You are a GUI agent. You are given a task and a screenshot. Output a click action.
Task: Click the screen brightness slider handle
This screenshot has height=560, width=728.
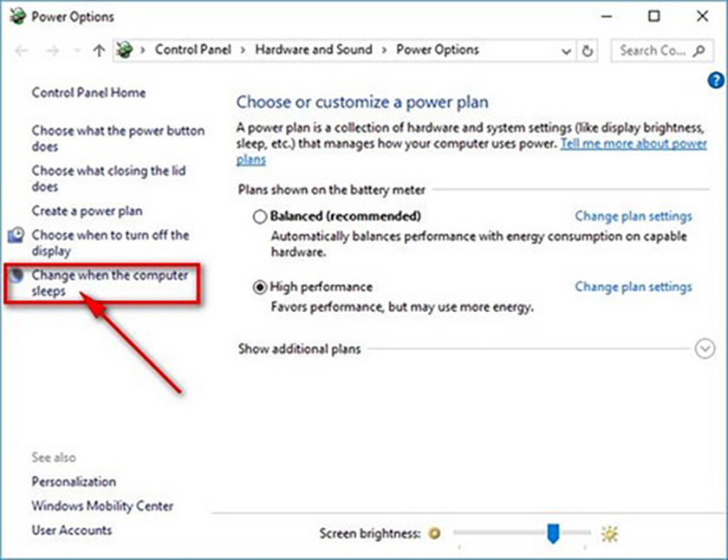point(552,534)
